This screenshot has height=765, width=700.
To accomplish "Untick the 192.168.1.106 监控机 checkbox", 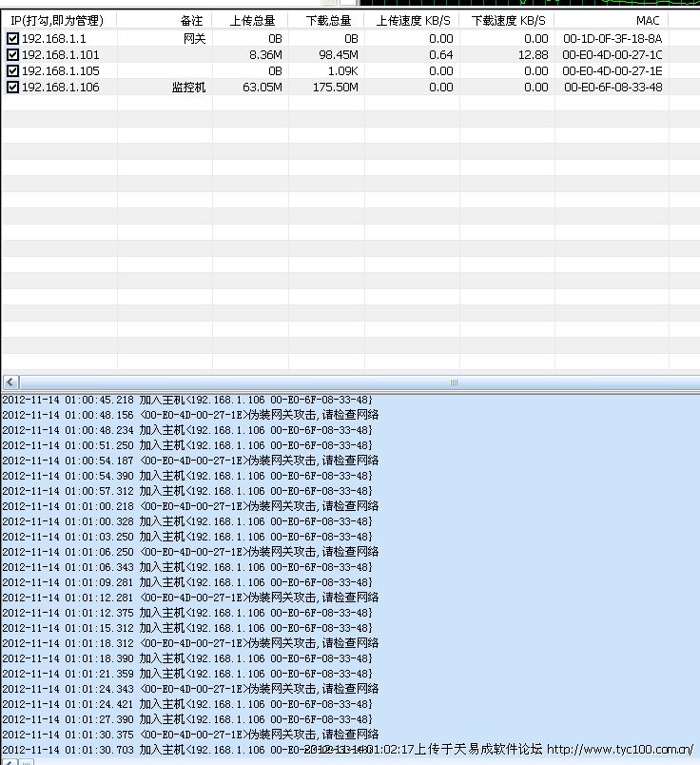I will click(x=12, y=88).
